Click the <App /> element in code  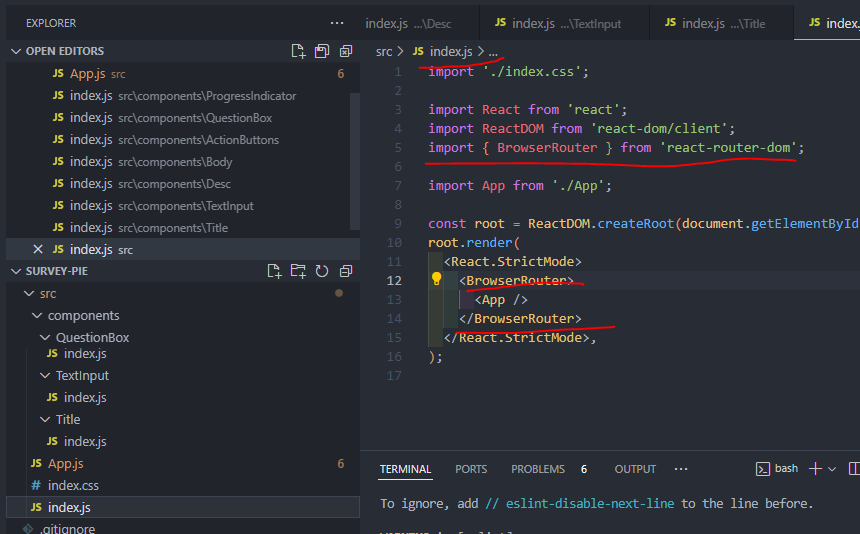(501, 300)
